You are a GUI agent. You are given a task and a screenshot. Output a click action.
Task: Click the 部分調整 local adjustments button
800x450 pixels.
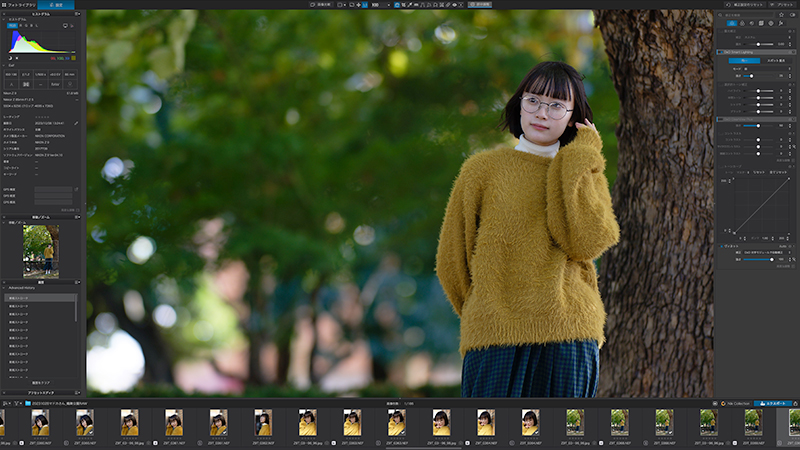(x=480, y=5)
